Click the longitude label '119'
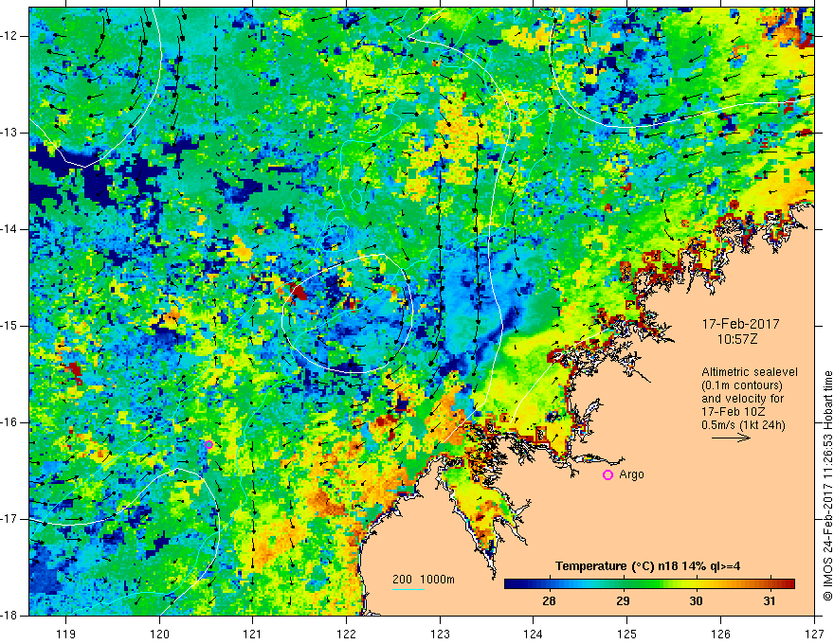834x644 pixels. point(66,634)
